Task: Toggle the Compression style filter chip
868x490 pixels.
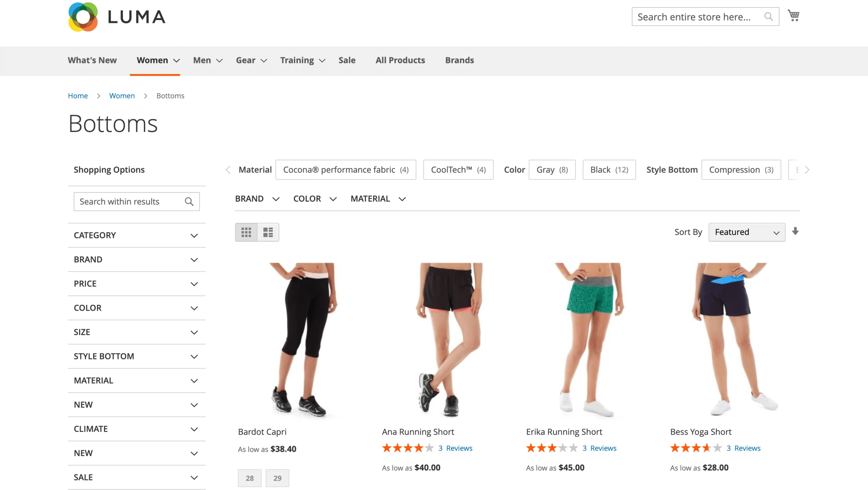Action: click(741, 170)
